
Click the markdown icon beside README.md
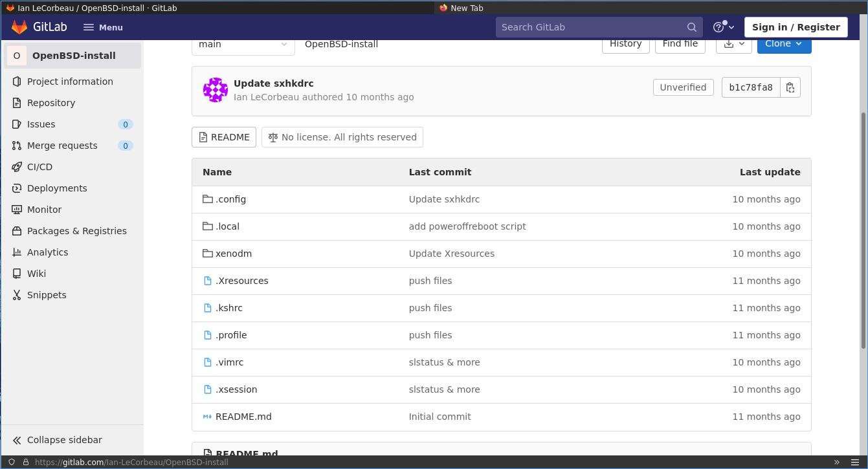pos(208,417)
